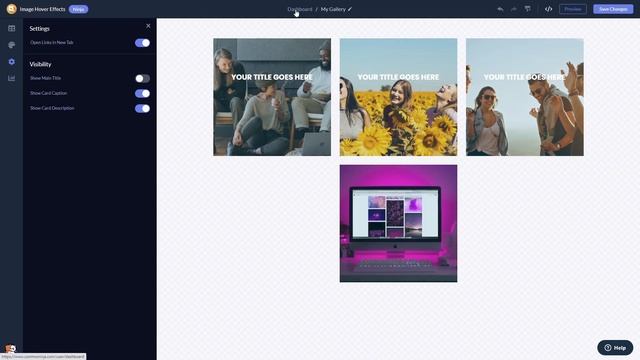Enable the Show Main Title switch
Screen dimensions: 640x360
click(x=142, y=78)
